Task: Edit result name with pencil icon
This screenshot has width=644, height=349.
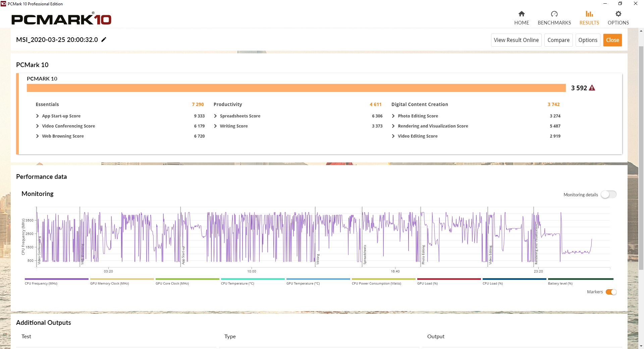Action: pos(104,40)
